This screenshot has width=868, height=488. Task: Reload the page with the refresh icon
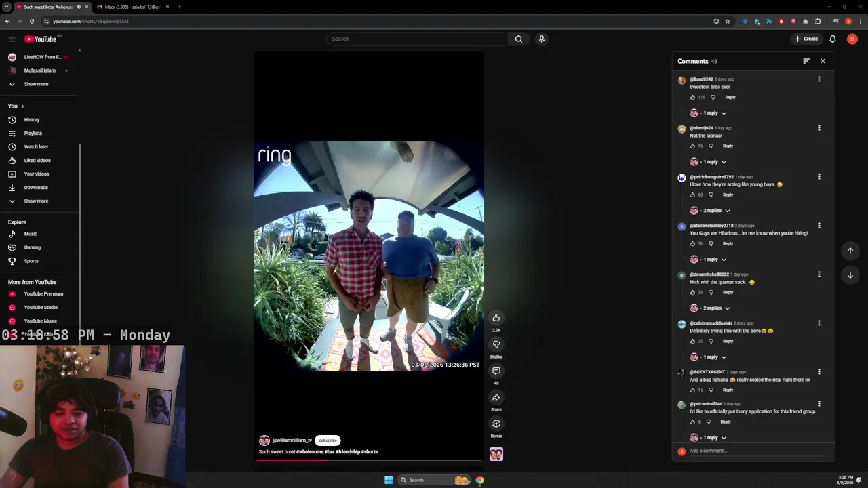point(31,21)
